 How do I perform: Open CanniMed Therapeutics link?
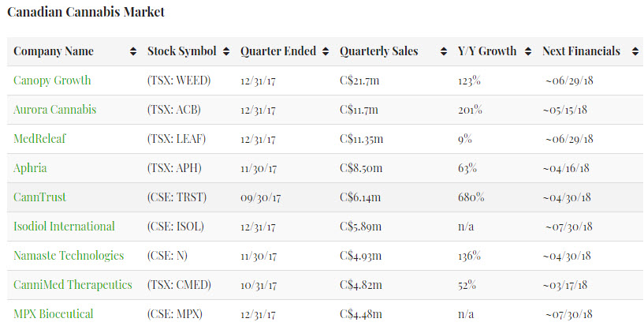click(x=73, y=285)
